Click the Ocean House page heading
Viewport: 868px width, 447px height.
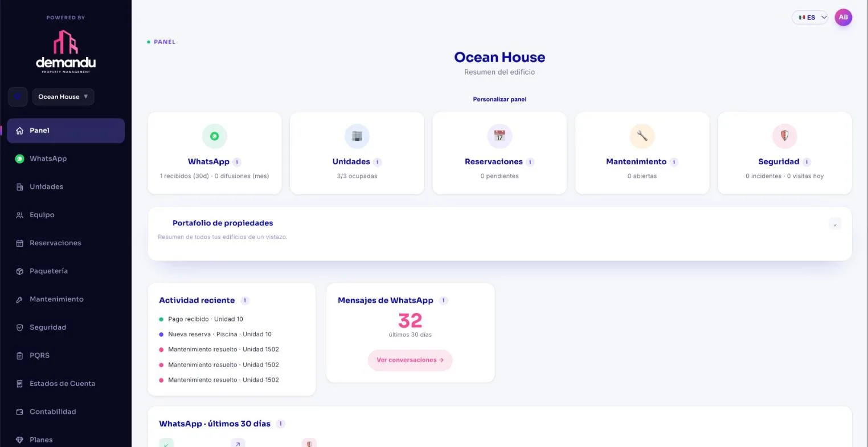click(499, 57)
